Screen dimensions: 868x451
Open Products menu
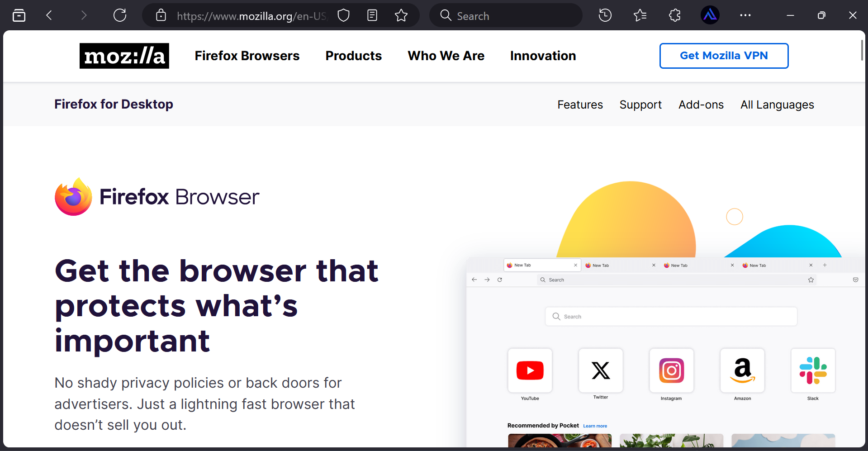(354, 56)
